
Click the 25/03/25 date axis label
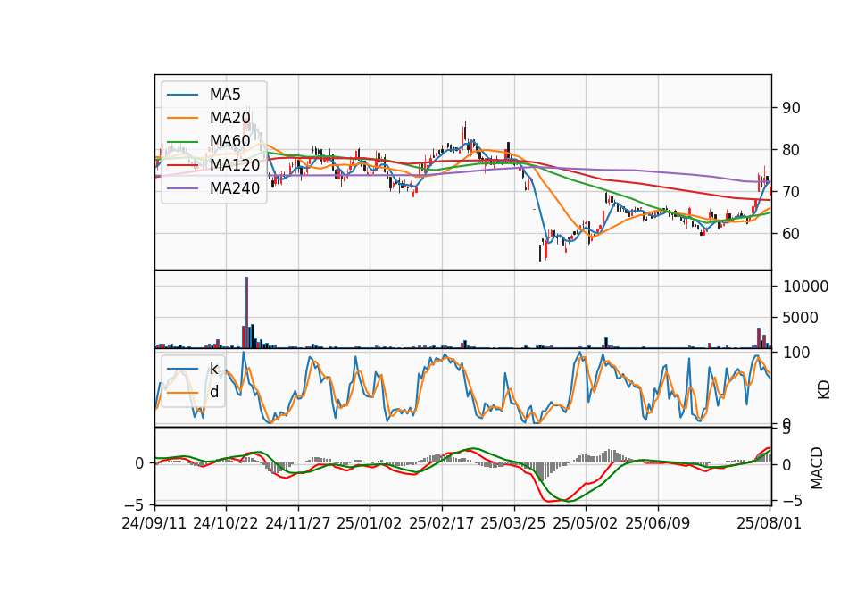[513, 523]
